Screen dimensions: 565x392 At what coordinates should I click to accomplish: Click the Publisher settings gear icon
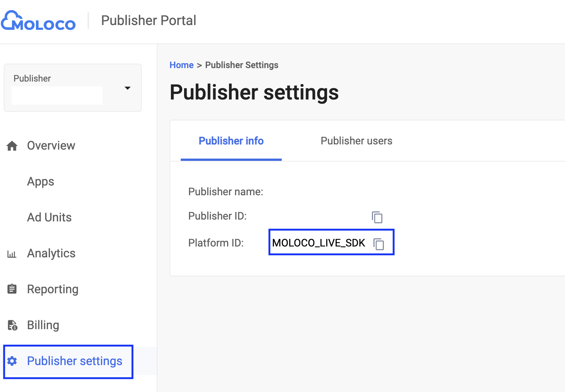(x=12, y=361)
